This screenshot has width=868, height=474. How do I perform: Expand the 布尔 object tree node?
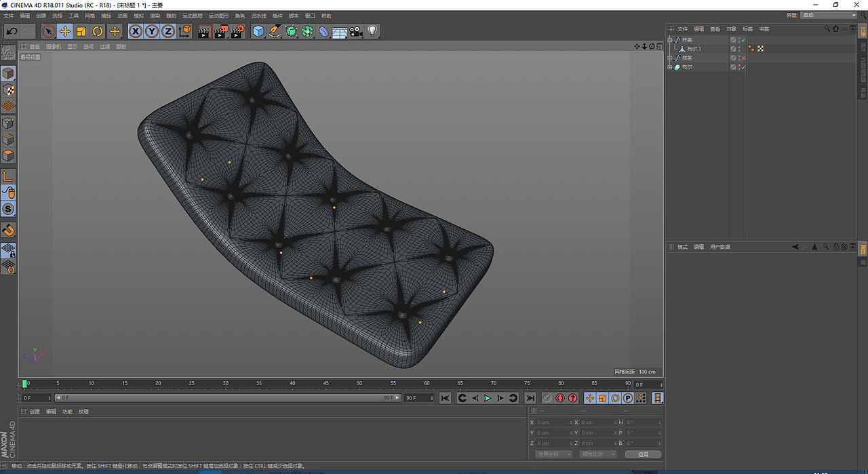tap(670, 67)
